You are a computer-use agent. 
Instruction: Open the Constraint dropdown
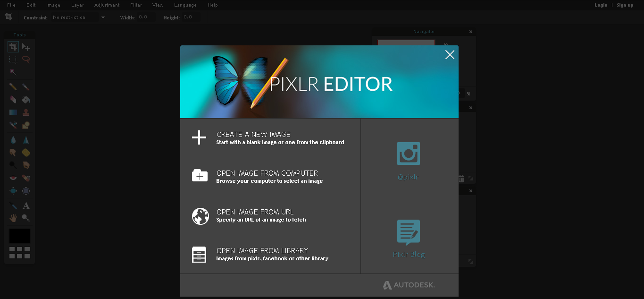tap(78, 17)
